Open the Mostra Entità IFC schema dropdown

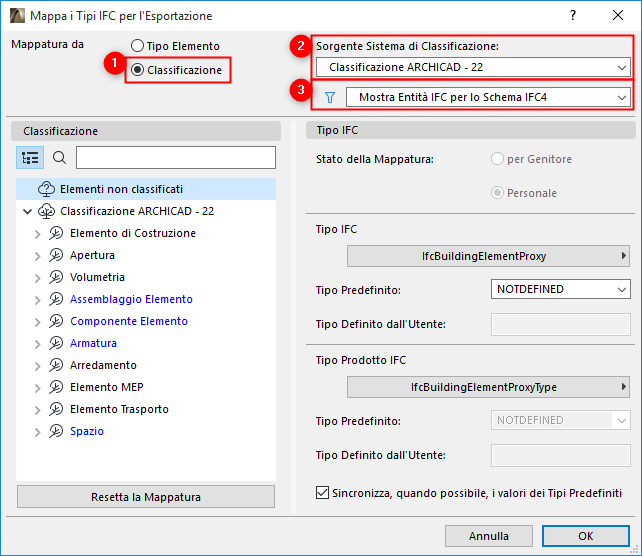(x=487, y=97)
